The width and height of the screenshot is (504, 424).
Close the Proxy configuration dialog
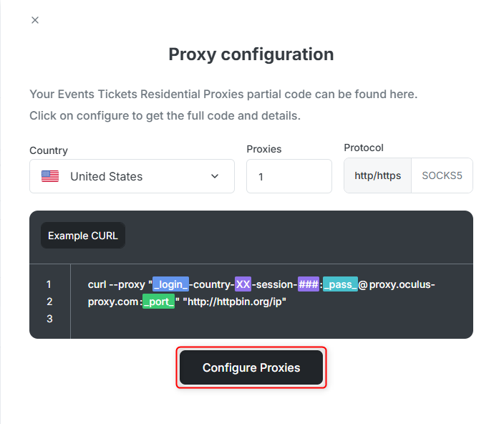pos(35,20)
